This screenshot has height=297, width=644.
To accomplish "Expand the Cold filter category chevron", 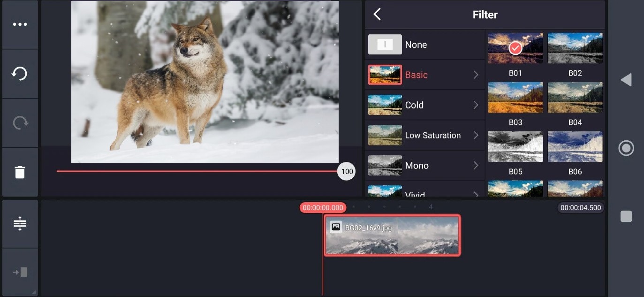I will tap(476, 105).
